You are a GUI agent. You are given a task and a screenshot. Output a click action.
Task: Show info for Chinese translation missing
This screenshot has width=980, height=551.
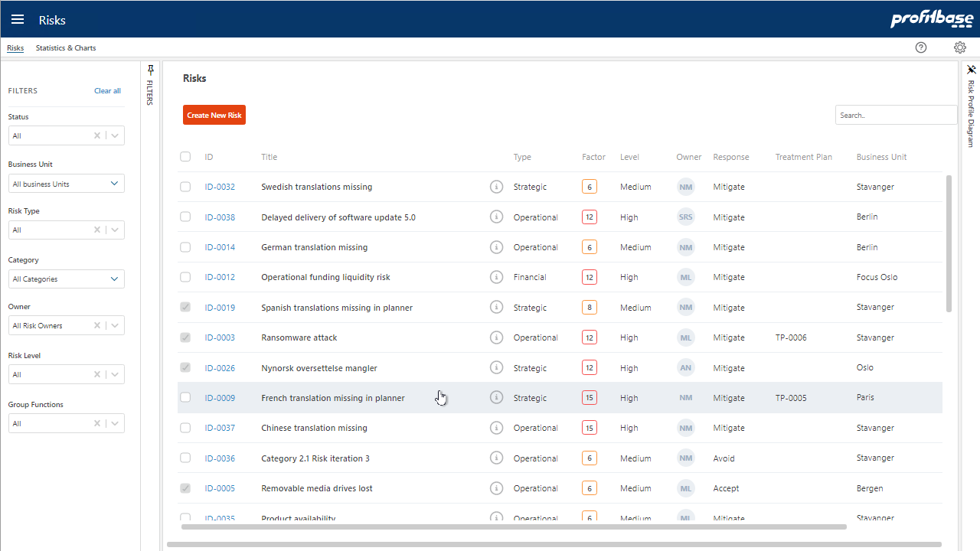click(496, 428)
